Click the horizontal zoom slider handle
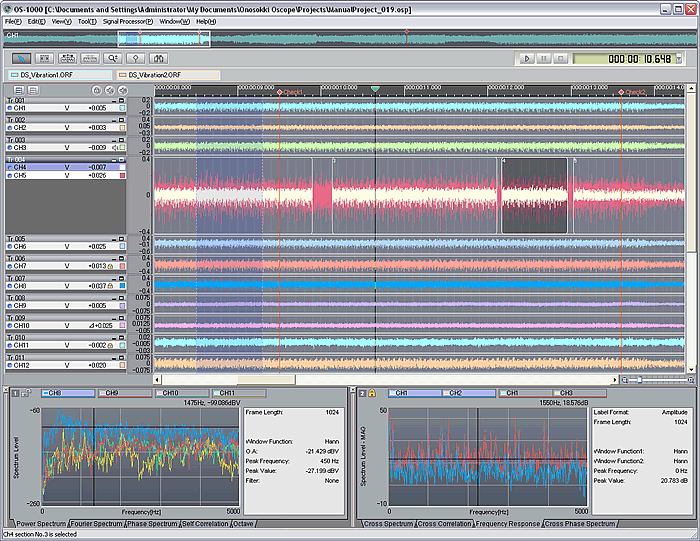The width and height of the screenshot is (700, 541). 640,380
